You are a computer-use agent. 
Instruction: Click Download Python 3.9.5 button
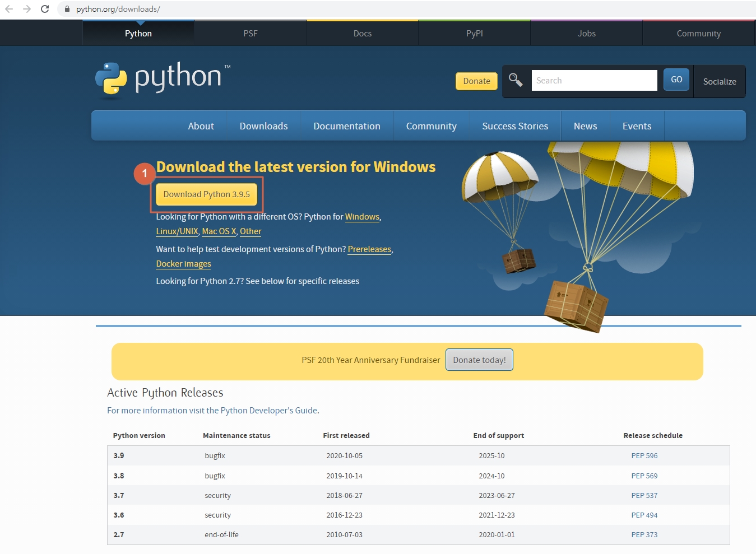(206, 194)
